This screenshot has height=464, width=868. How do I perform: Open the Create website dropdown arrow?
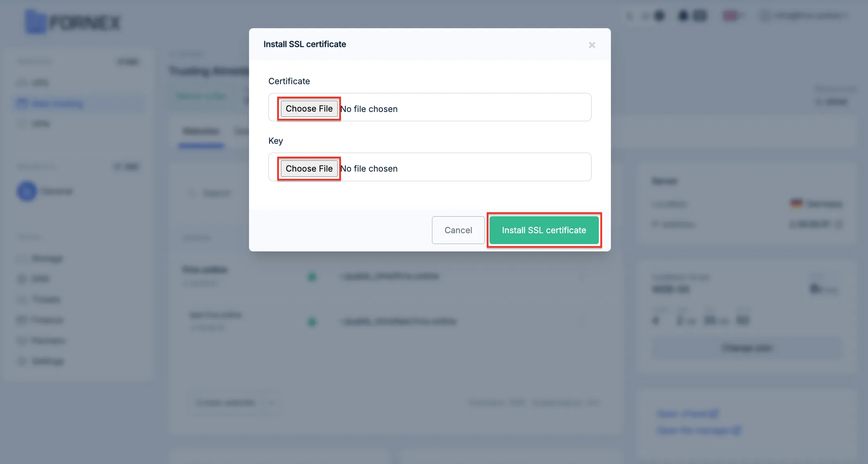click(271, 402)
